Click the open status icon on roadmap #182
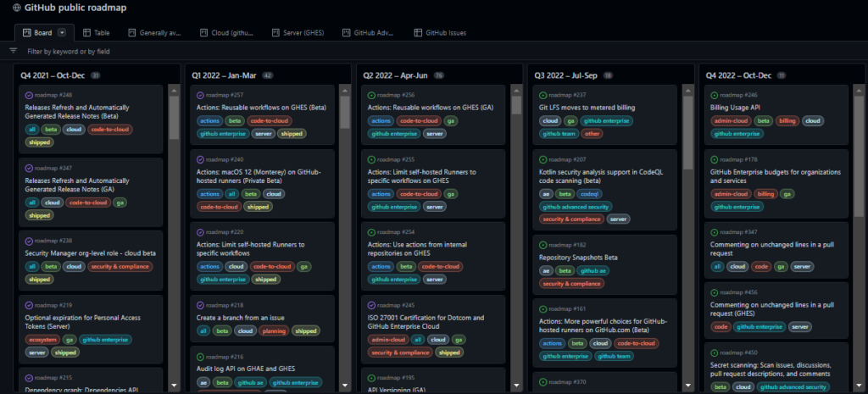 (x=542, y=245)
